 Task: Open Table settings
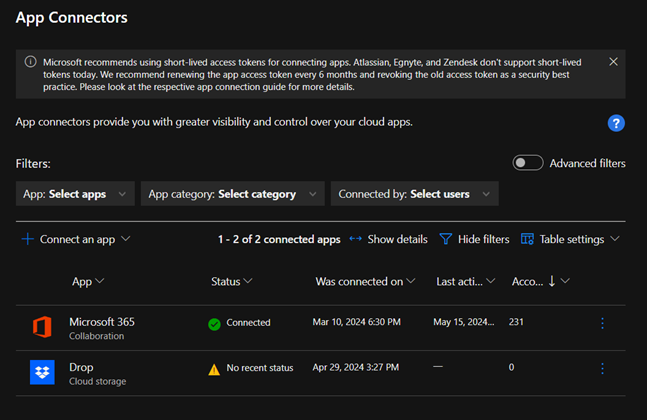tap(571, 239)
